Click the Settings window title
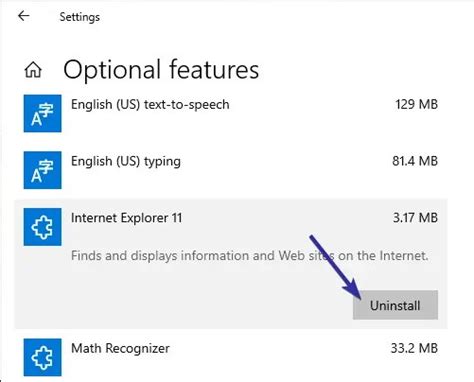 click(x=80, y=17)
